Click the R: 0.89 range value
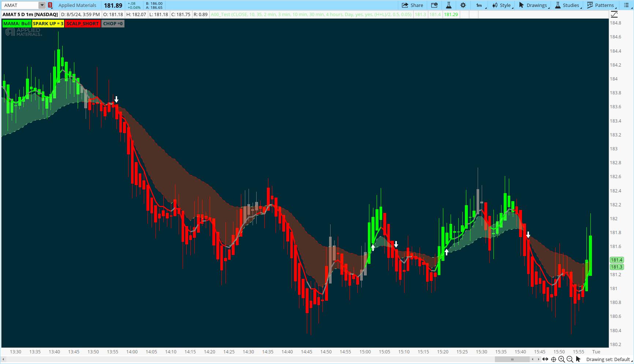 point(201,14)
